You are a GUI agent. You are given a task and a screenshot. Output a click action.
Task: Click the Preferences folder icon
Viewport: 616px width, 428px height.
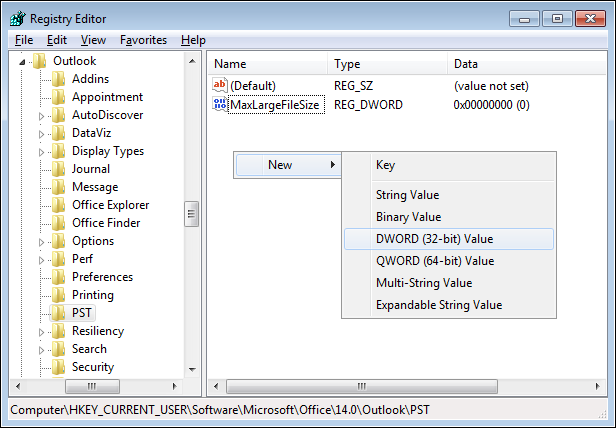(59, 277)
